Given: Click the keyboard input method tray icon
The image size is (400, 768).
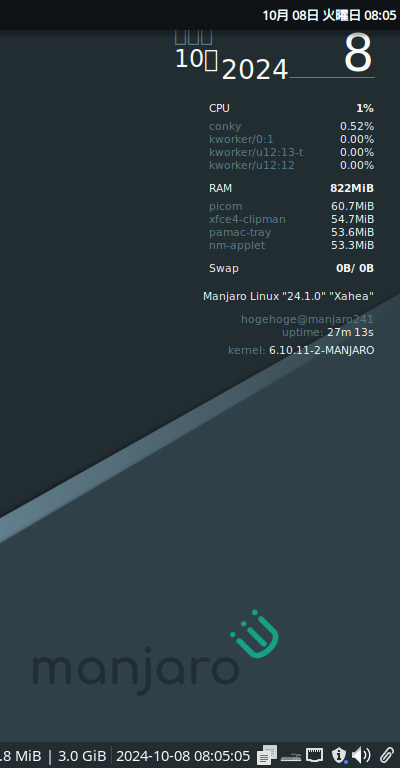Looking at the screenshot, I should [x=290, y=755].
